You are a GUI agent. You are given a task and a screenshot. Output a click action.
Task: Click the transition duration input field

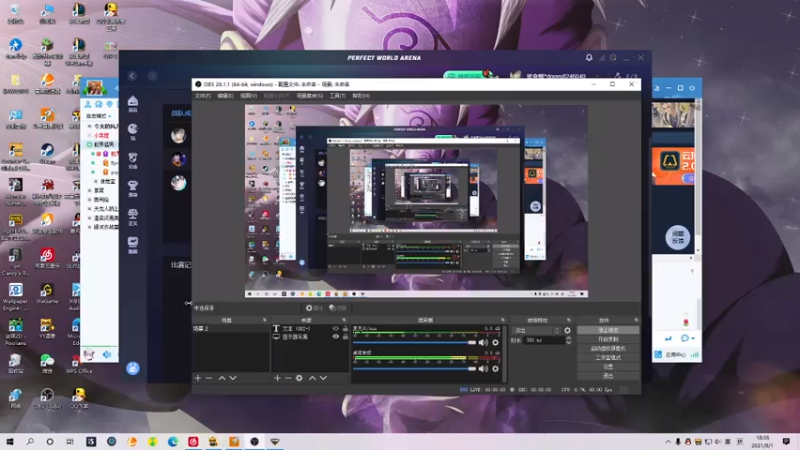[x=543, y=340]
